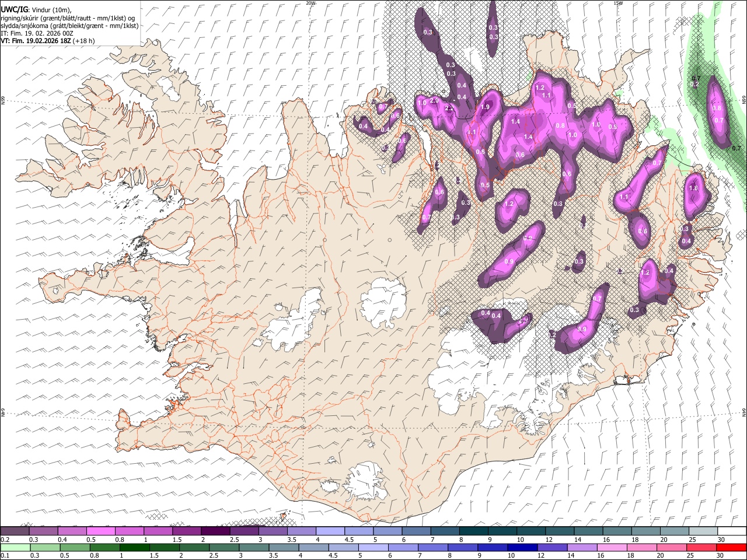This screenshot has height=560, width=747.
Task: Pick the dark mauve 0.2 swatch in snow legend
Action: coord(15,531)
